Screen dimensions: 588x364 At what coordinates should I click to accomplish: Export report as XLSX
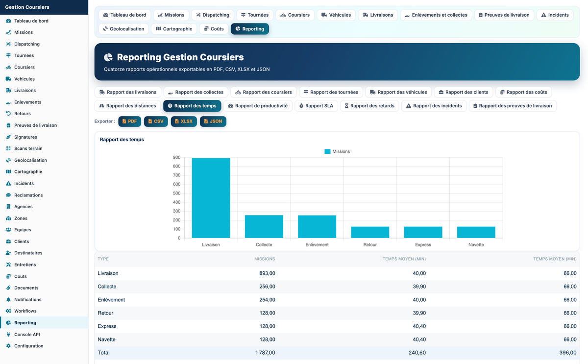point(184,121)
